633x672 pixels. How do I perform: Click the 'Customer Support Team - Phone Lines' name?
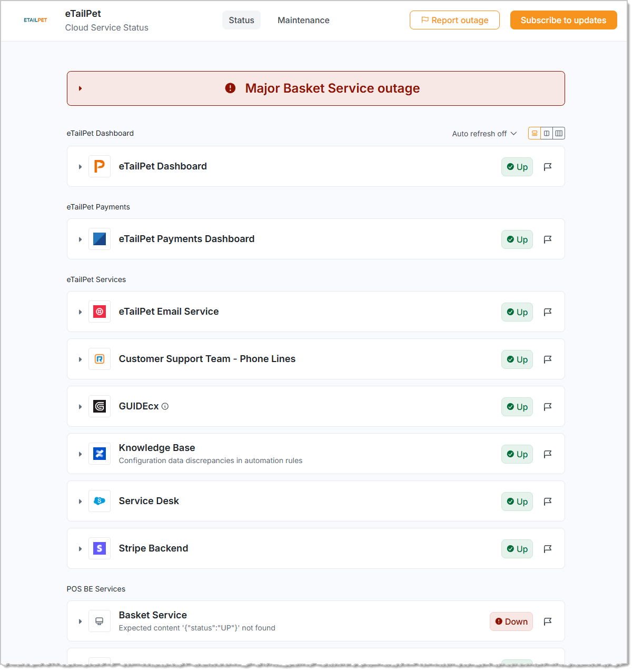207,359
